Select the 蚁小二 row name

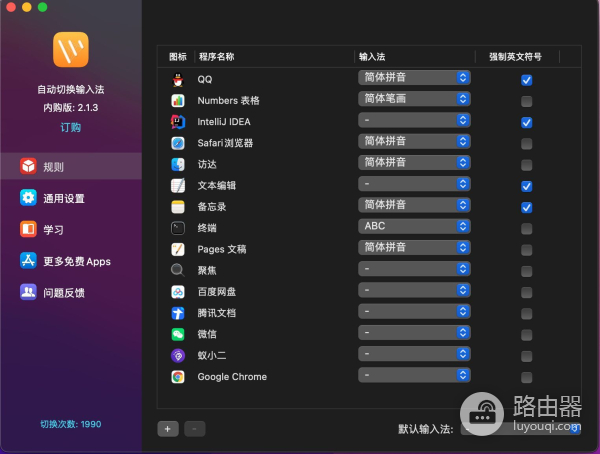(x=212, y=356)
